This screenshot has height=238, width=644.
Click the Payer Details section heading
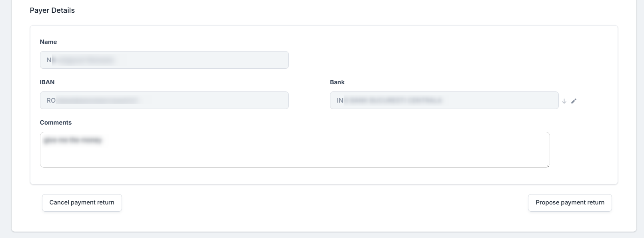[x=52, y=10]
